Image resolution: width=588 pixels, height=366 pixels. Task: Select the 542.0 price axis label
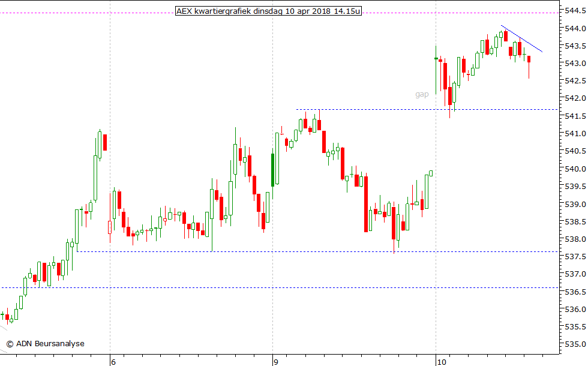click(575, 98)
